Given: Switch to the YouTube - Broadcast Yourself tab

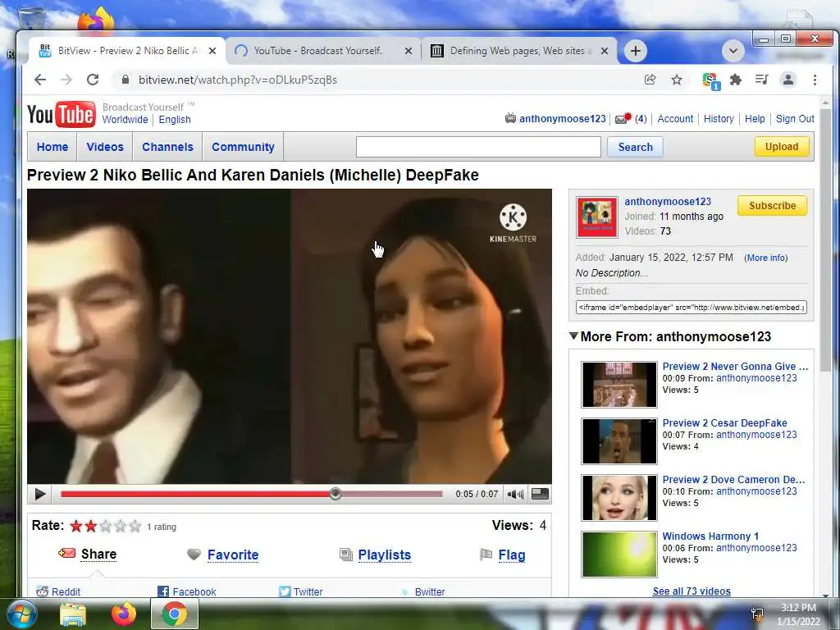Looking at the screenshot, I should pos(318,51).
